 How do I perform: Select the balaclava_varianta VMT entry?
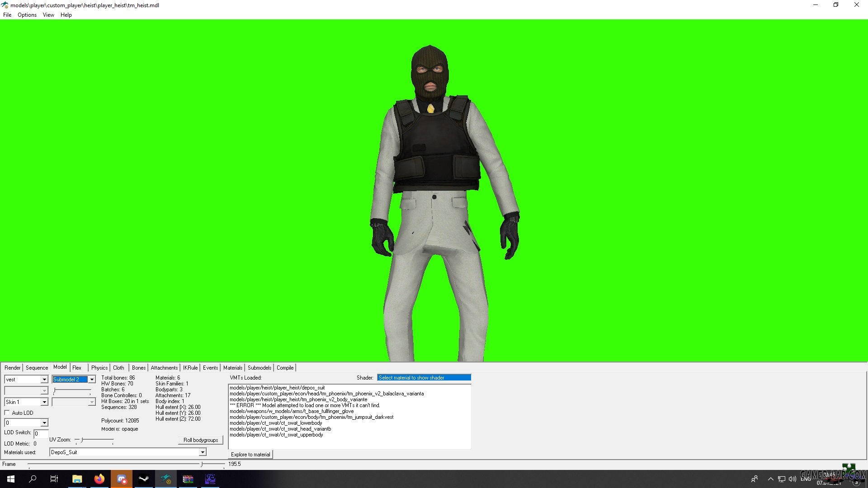pyautogui.click(x=327, y=394)
